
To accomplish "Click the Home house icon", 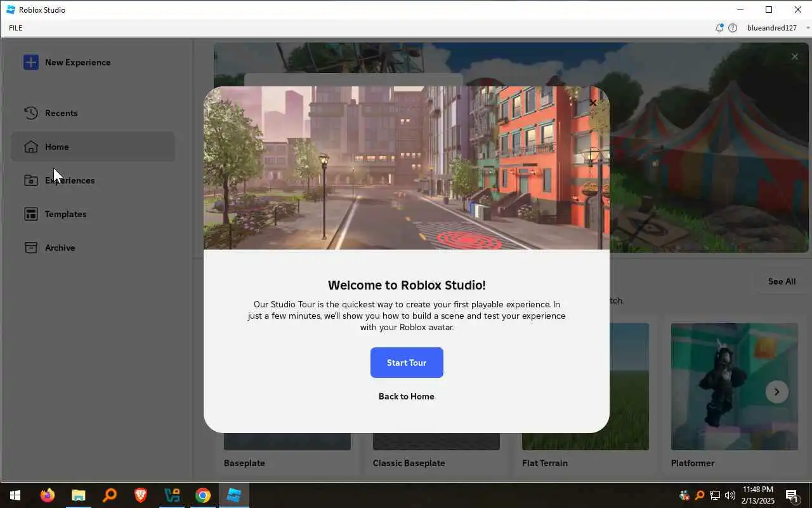I will tap(31, 147).
